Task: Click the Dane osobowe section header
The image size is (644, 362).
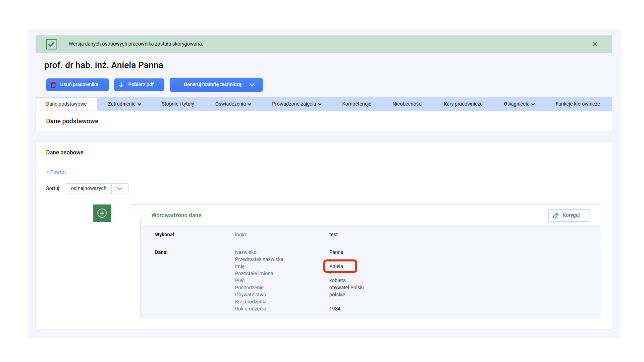Action: [65, 153]
